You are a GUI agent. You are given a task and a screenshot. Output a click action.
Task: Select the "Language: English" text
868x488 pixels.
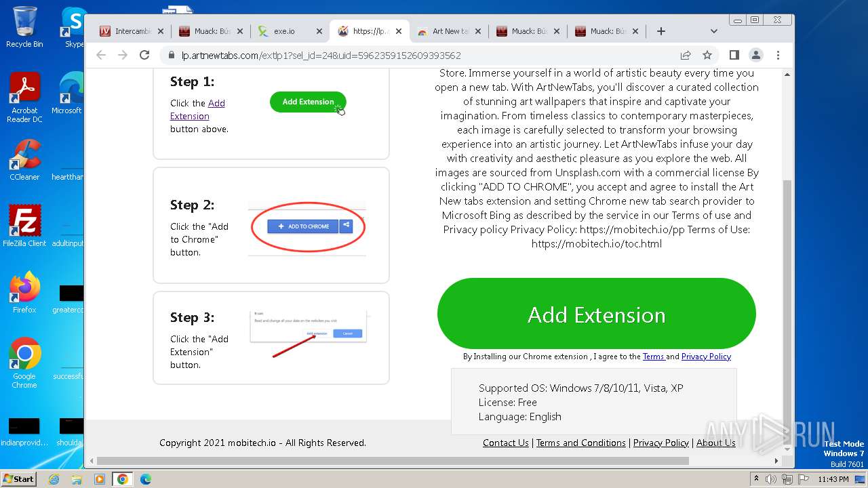pos(520,417)
